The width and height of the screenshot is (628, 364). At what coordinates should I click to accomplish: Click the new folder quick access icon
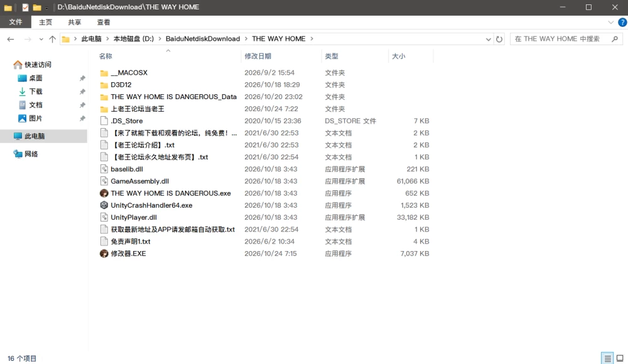tap(37, 7)
